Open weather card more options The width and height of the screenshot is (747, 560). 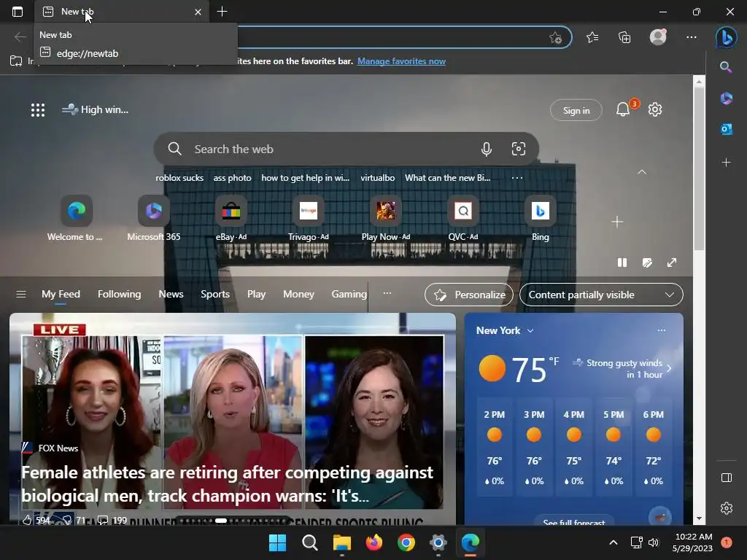coord(661,330)
